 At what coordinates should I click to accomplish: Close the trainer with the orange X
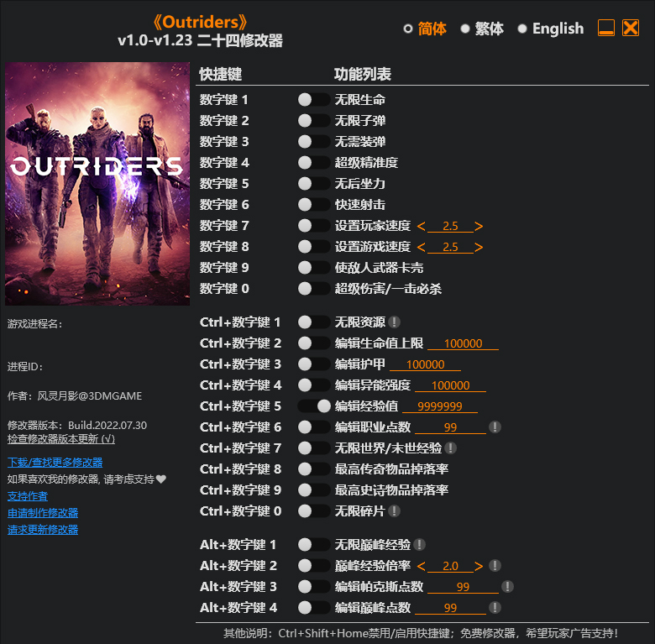[631, 28]
